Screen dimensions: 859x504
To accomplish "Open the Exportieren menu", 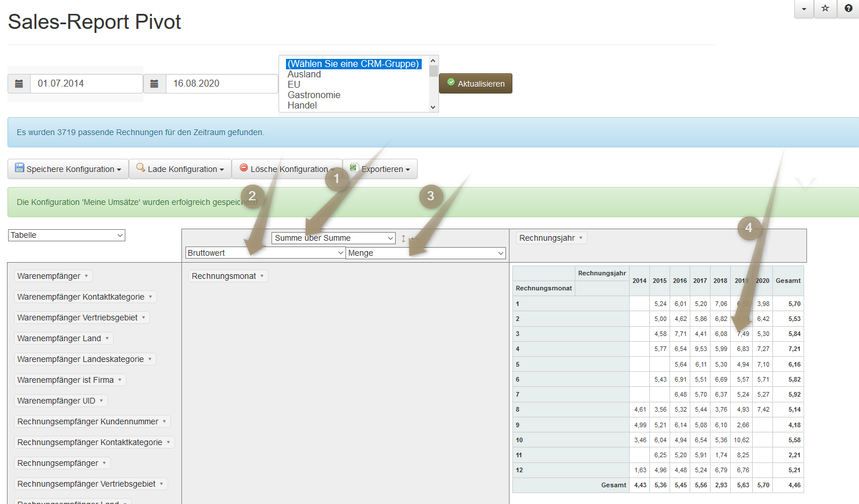I will coord(380,169).
